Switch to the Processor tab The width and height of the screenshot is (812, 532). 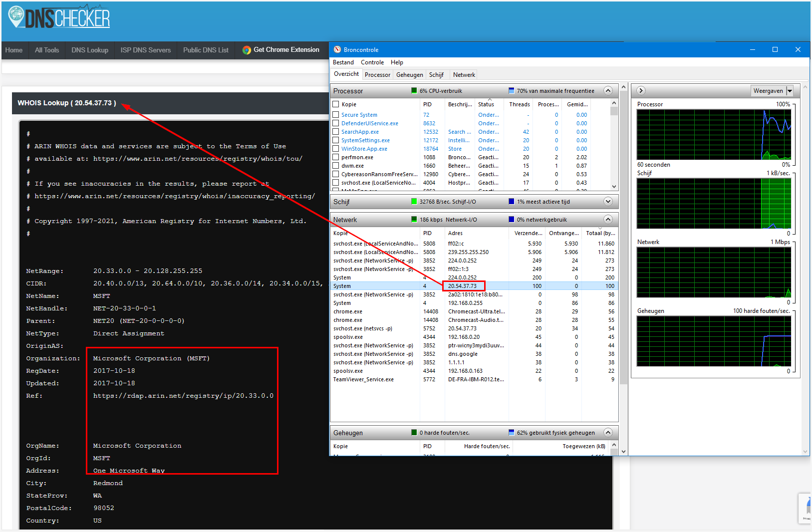click(377, 75)
